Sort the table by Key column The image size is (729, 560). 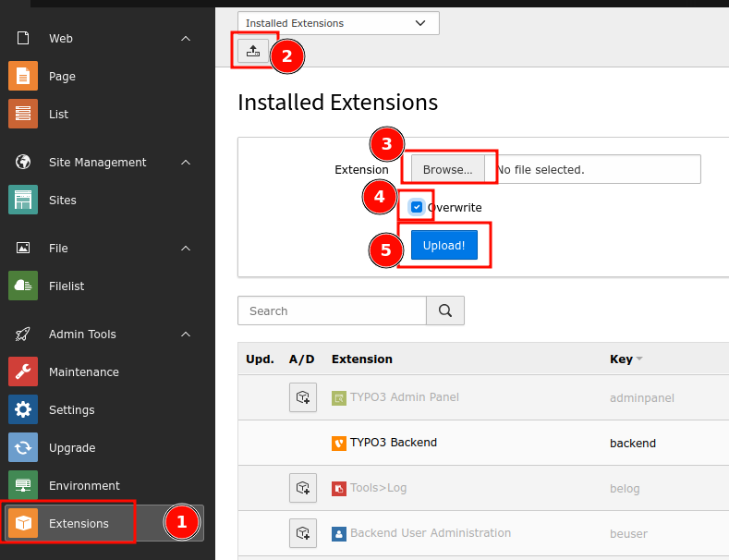point(626,359)
